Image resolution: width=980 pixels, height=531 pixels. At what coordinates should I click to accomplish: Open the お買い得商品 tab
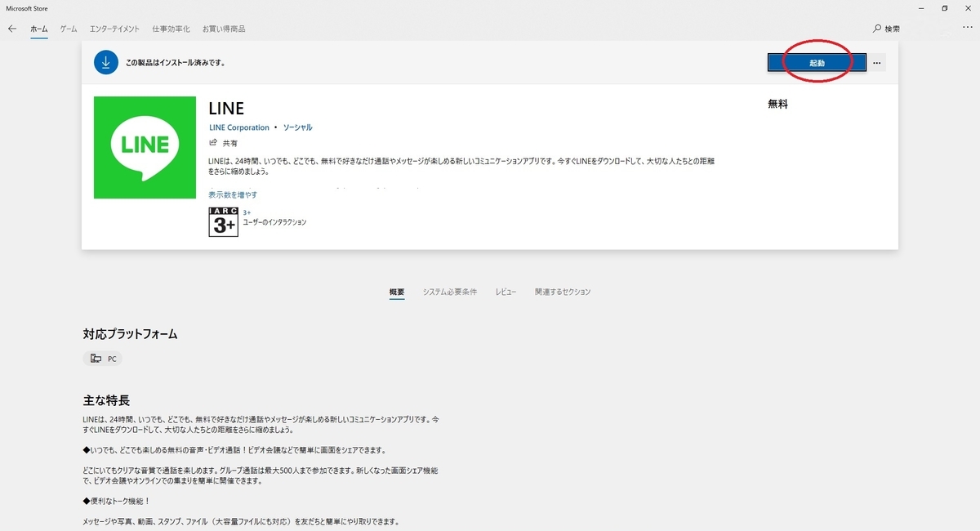pyautogui.click(x=224, y=29)
